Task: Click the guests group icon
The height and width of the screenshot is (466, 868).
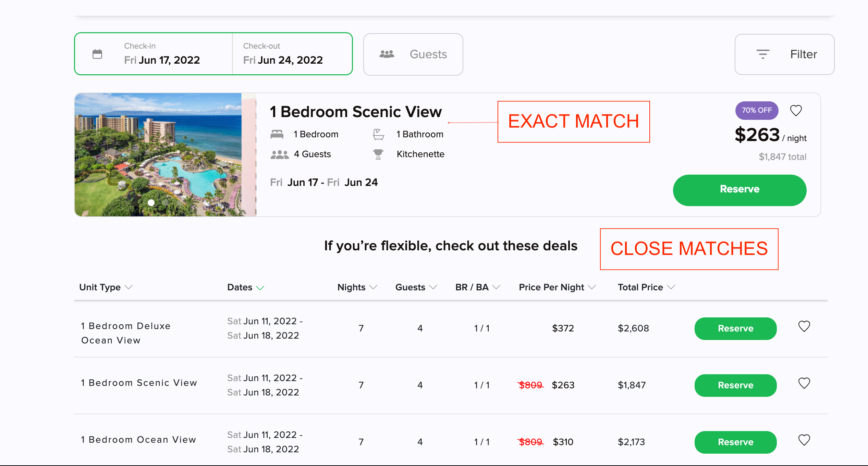Action: pyautogui.click(x=387, y=54)
